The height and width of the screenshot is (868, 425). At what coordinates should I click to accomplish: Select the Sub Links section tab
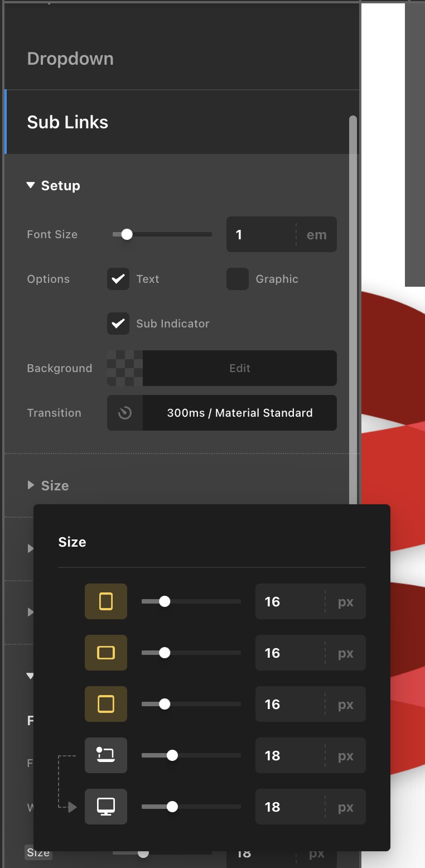point(67,122)
